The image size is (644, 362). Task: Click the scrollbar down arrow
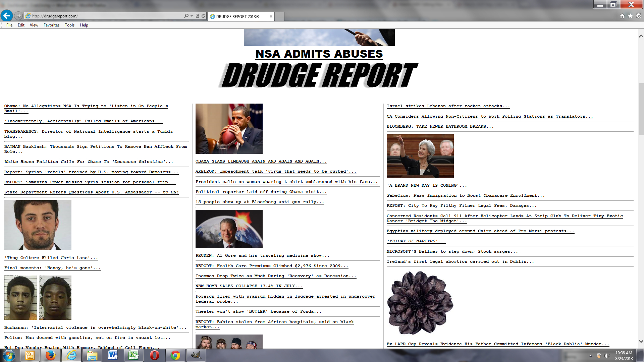(x=641, y=342)
